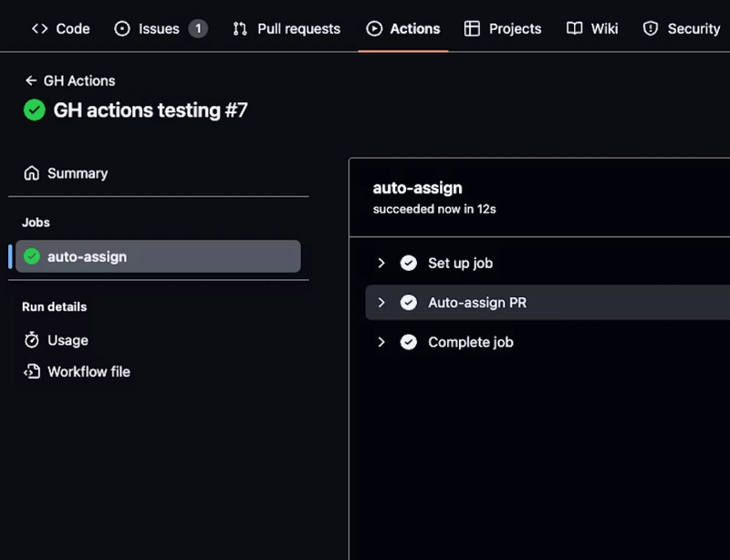Click the Summary home icon
The image size is (730, 560).
click(32, 173)
